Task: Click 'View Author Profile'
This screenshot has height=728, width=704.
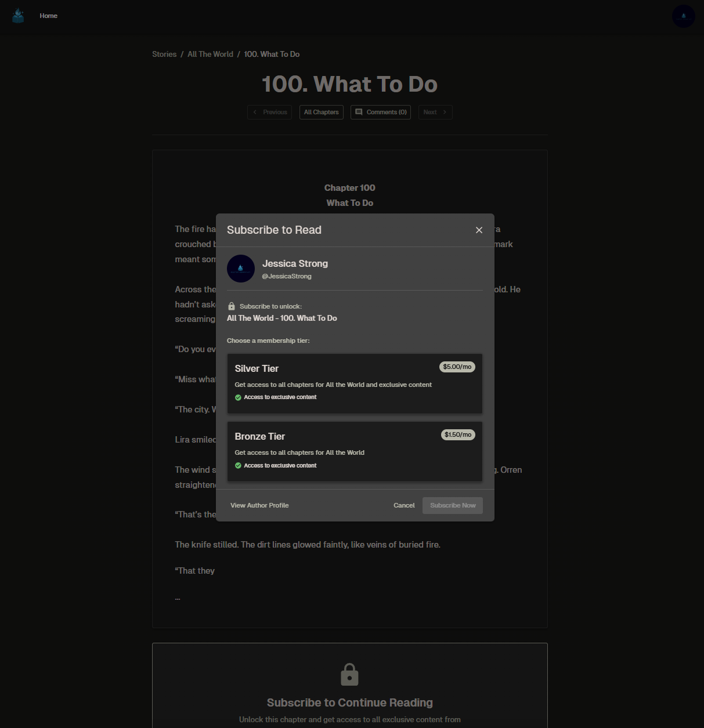Action: (x=259, y=505)
